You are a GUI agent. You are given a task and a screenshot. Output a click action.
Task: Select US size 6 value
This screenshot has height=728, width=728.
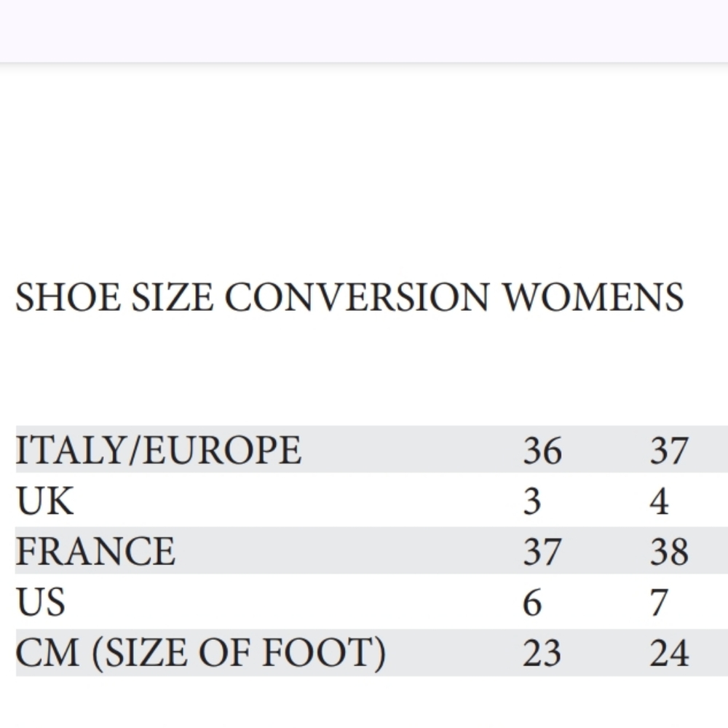533,603
